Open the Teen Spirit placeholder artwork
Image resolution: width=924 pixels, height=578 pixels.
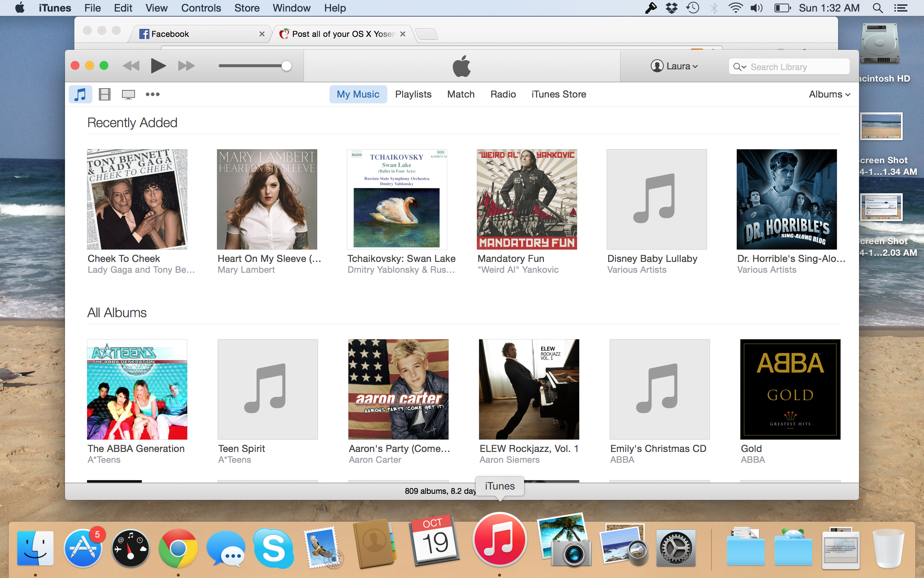pyautogui.click(x=268, y=389)
